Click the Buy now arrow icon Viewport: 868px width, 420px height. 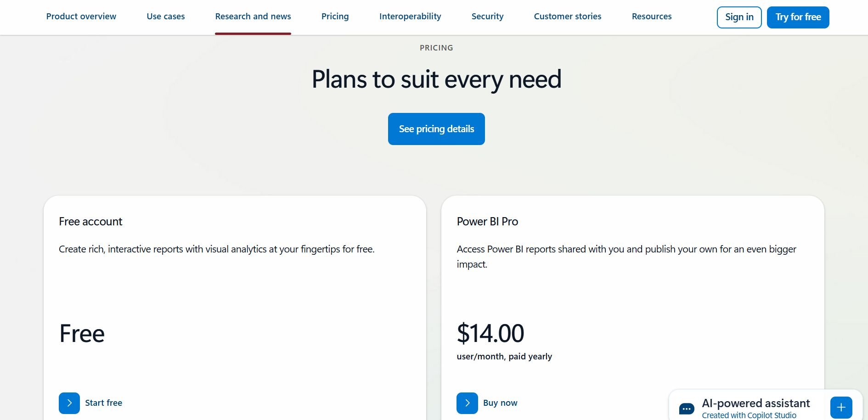467,403
